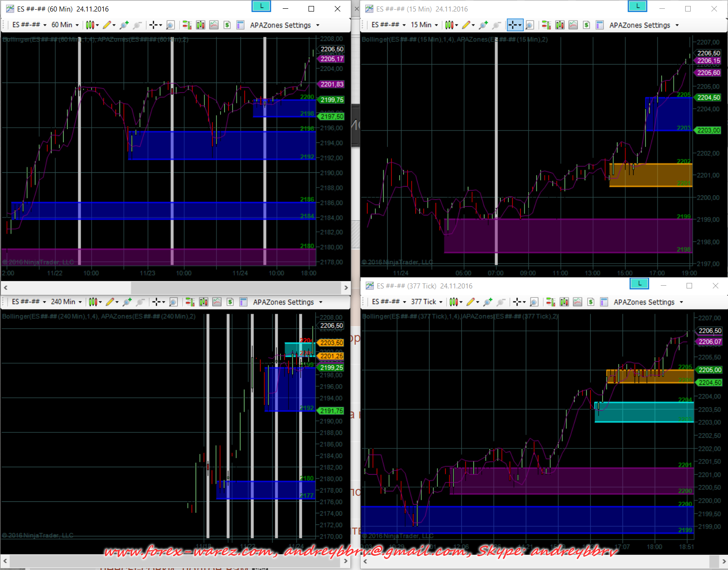Click Zoom In icon in 377 Tick chart
728x570 pixels.
(x=534, y=302)
